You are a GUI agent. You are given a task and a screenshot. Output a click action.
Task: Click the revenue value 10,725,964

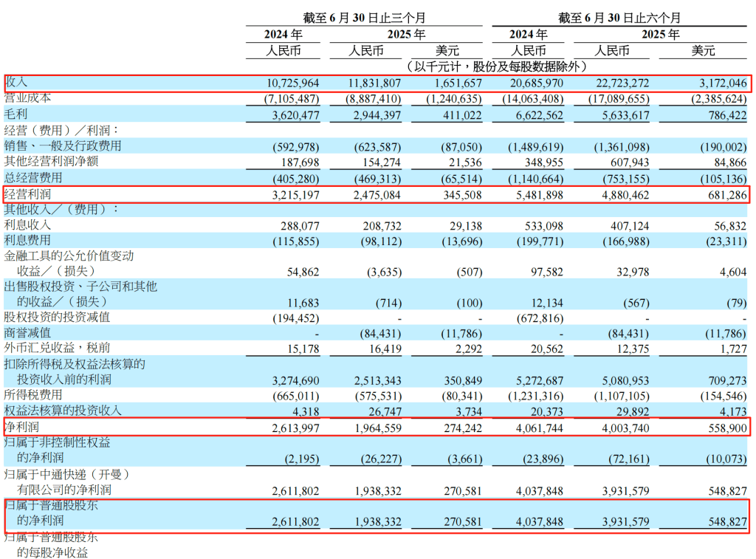tap(293, 83)
